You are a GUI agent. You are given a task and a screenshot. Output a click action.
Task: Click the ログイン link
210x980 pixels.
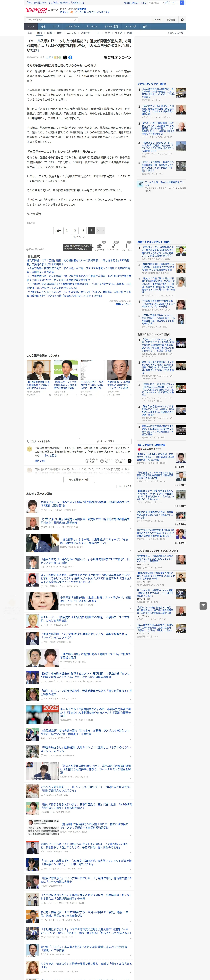coord(64,12)
